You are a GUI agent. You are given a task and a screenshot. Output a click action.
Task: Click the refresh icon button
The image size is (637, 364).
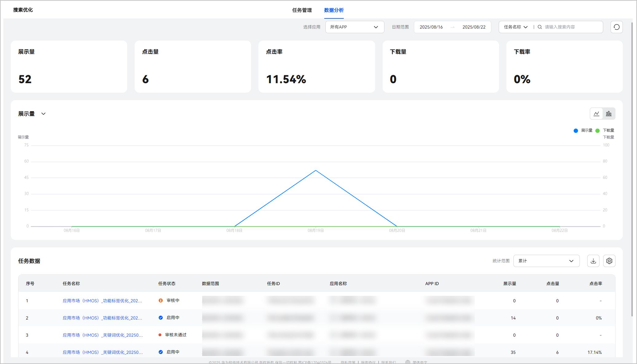point(616,27)
